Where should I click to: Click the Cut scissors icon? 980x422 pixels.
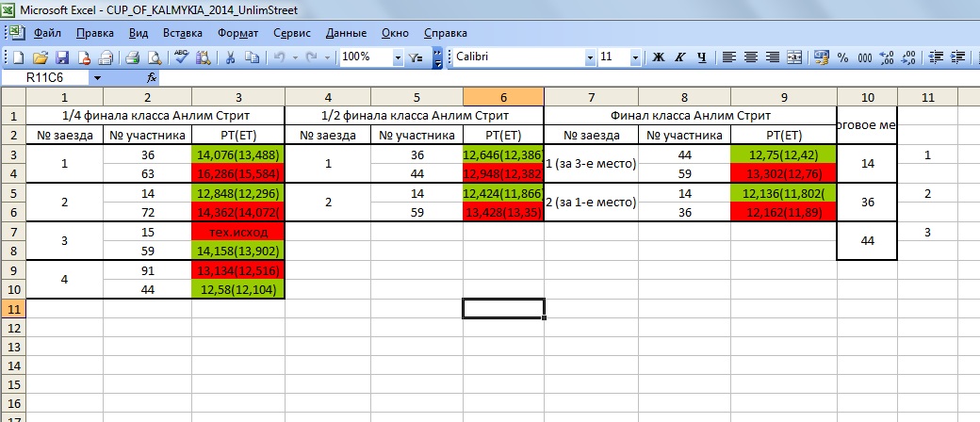[229, 57]
